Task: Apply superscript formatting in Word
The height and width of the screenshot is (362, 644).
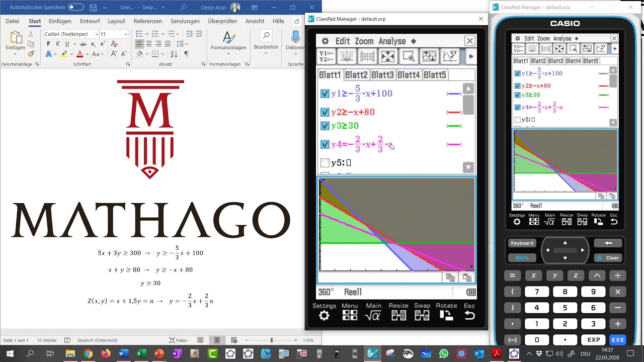Action: tap(102, 44)
